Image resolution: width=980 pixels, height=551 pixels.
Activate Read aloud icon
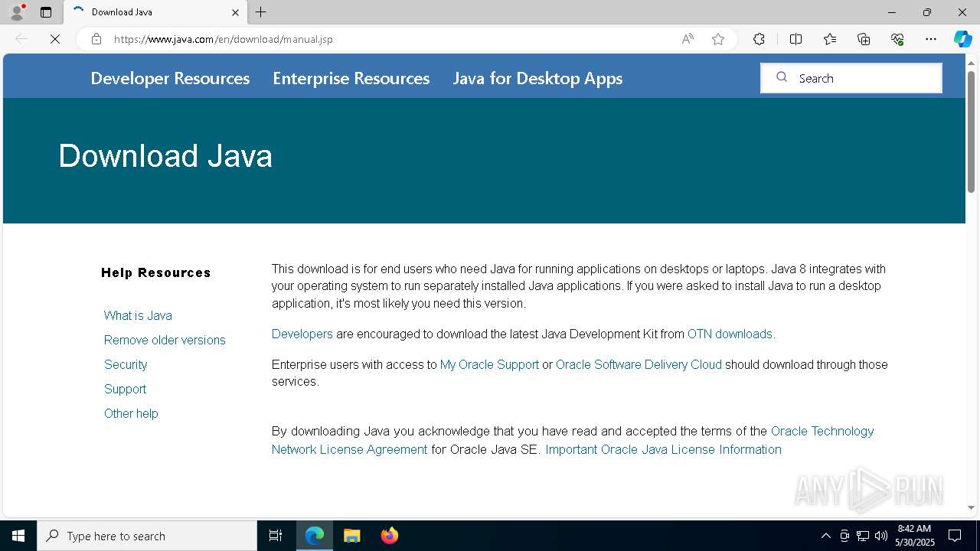[688, 39]
